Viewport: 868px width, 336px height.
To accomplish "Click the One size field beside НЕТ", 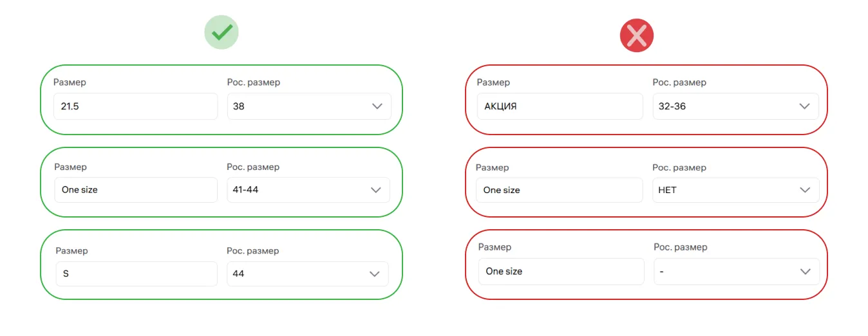I will tap(559, 190).
